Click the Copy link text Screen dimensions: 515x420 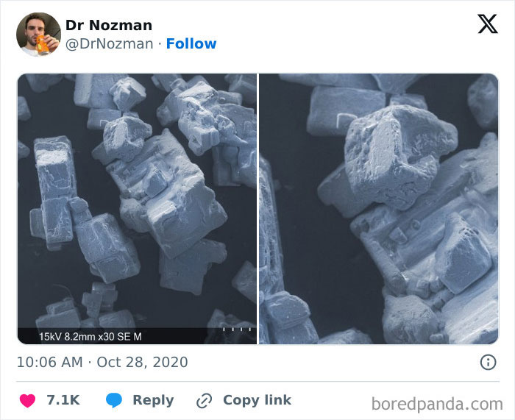click(257, 400)
